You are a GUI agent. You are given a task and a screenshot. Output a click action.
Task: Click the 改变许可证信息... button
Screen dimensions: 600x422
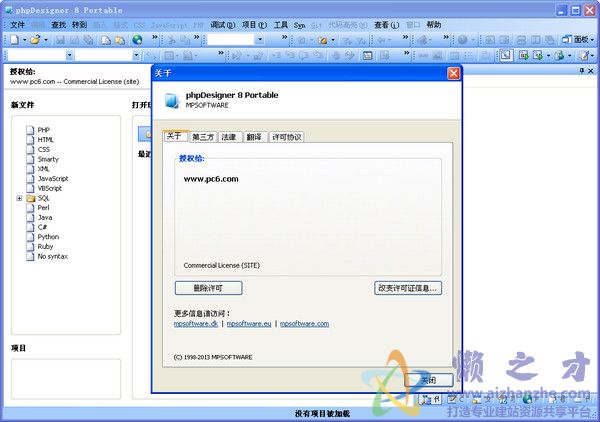[x=408, y=288]
